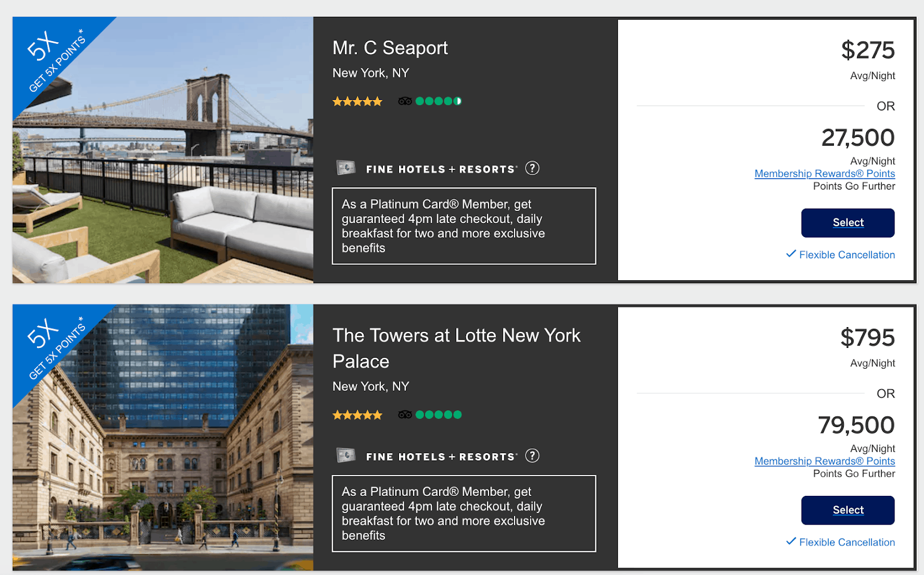Click checkmark beside Flexible Cancellation for $795 hotel
The height and width of the screenshot is (575, 924).
coord(791,541)
